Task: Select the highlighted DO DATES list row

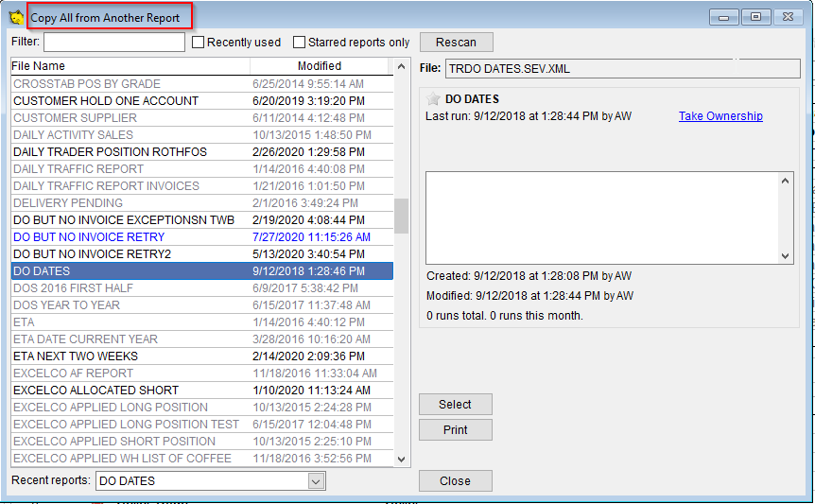Action: pyautogui.click(x=202, y=271)
